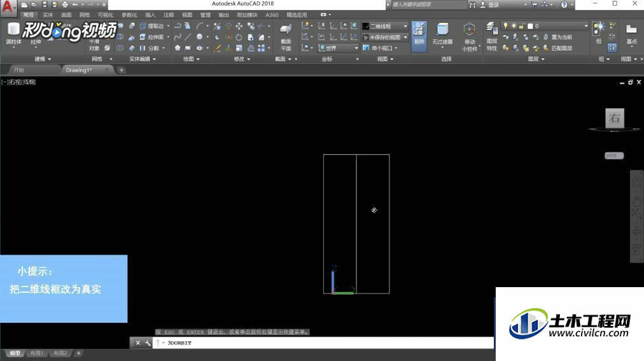The height and width of the screenshot is (361, 644).
Task: Click the 组 (group) icon
Action: pyautogui.click(x=599, y=33)
